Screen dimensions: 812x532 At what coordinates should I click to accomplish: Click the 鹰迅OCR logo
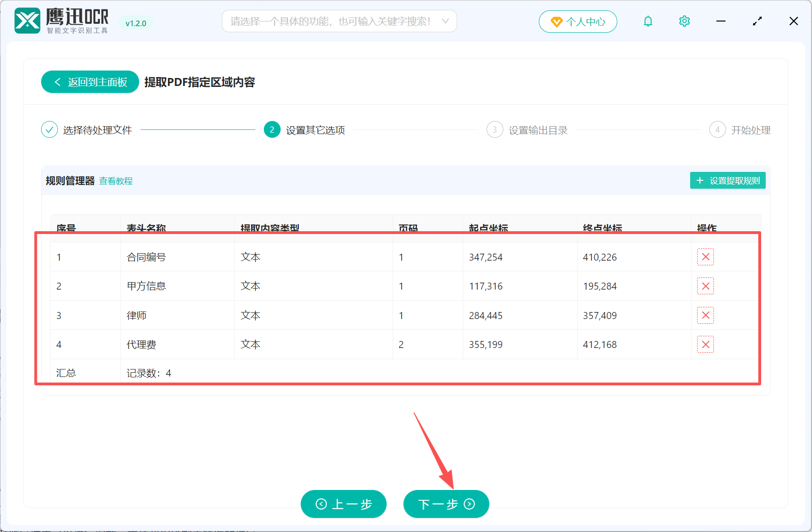27,21
